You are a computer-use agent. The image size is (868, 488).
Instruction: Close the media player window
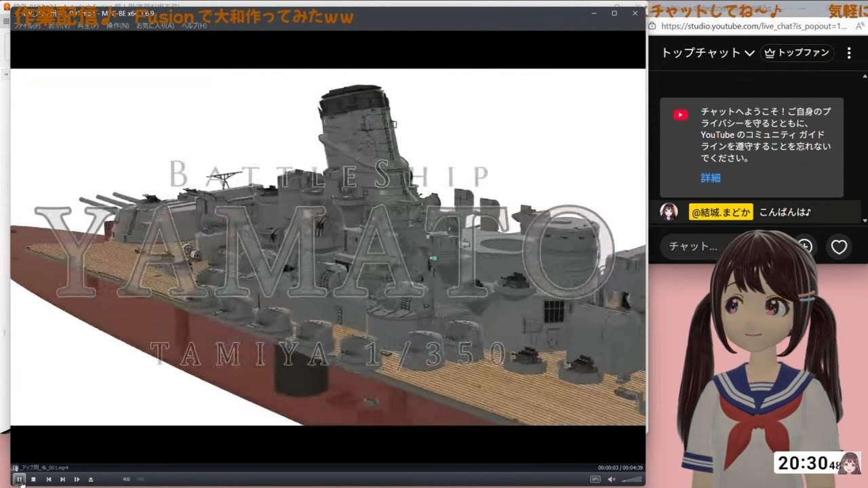point(635,13)
